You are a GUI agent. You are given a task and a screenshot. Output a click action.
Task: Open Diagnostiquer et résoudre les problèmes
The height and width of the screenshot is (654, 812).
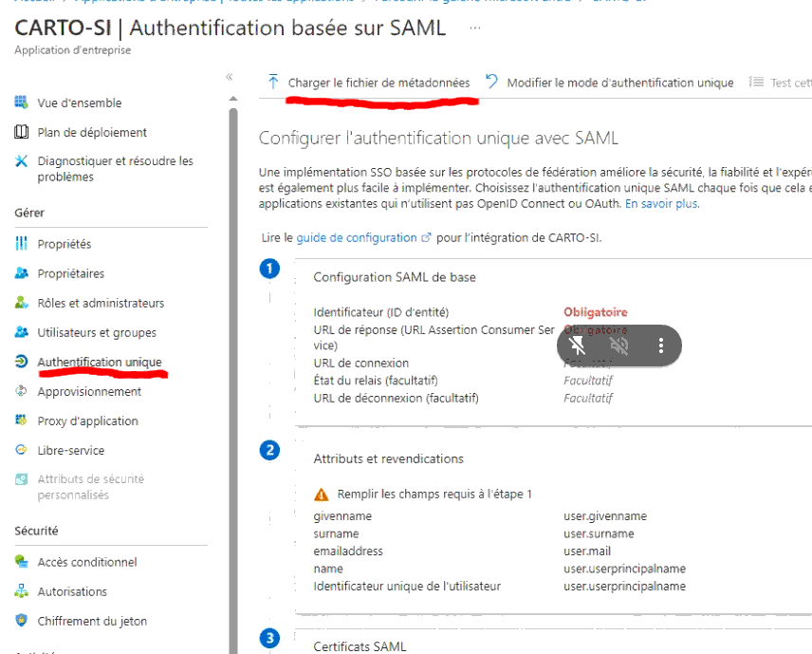click(115, 169)
